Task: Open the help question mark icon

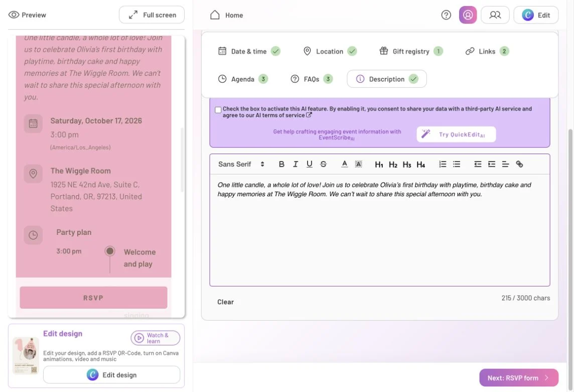Action: [x=446, y=15]
